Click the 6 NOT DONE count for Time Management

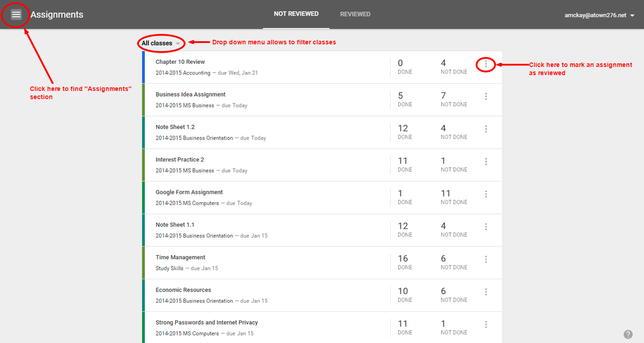pos(454,262)
